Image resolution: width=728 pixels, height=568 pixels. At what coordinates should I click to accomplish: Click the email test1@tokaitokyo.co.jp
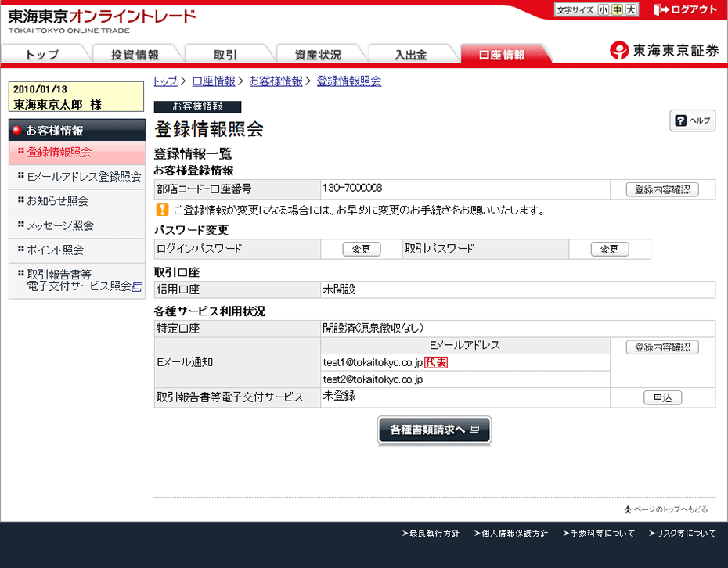[373, 363]
